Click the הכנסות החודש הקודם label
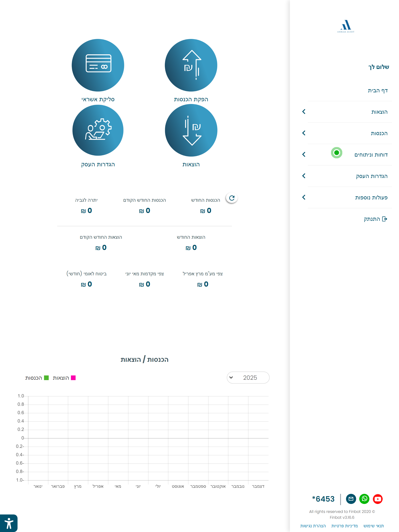The height and width of the screenshot is (532, 399). pyautogui.click(x=144, y=200)
